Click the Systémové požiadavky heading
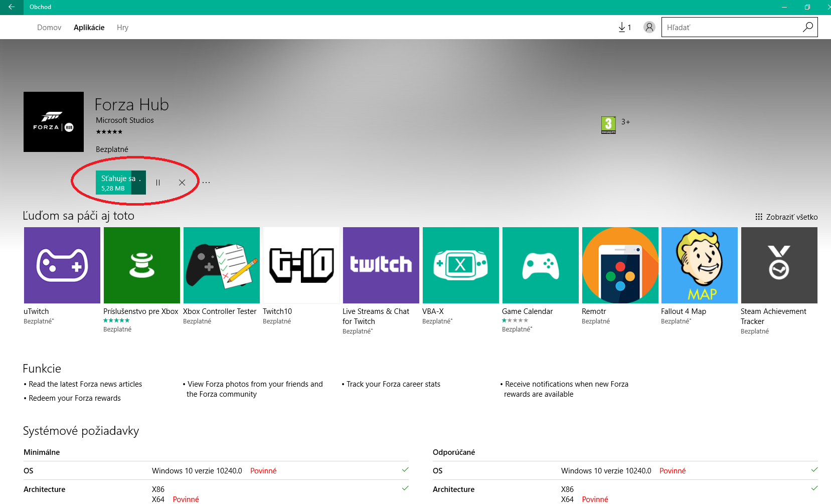The width and height of the screenshot is (831, 504). (x=81, y=431)
